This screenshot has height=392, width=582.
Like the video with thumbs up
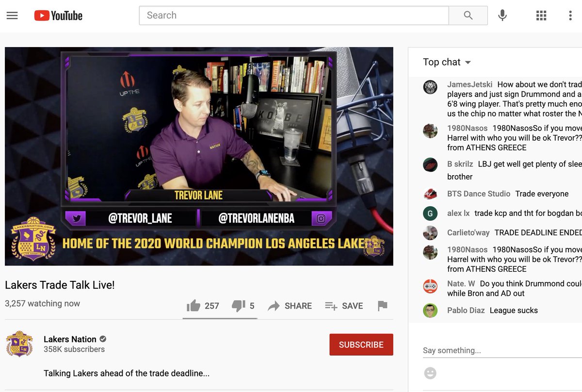click(x=194, y=306)
